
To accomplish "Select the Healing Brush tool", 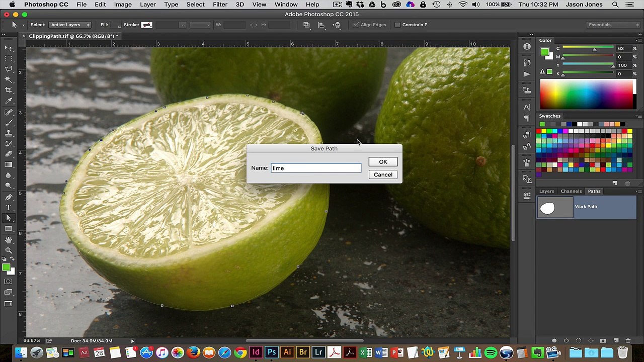I will (9, 113).
